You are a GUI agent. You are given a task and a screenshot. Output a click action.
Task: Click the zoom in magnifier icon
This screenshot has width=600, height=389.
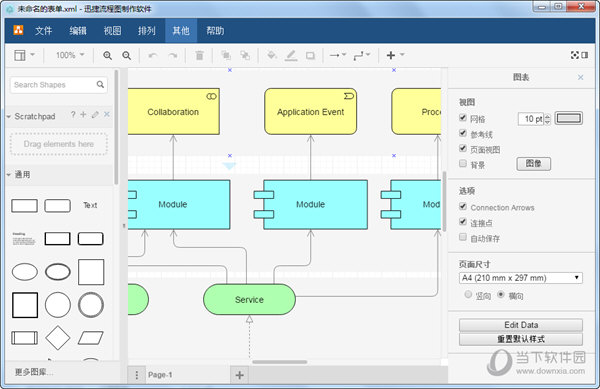(x=108, y=55)
